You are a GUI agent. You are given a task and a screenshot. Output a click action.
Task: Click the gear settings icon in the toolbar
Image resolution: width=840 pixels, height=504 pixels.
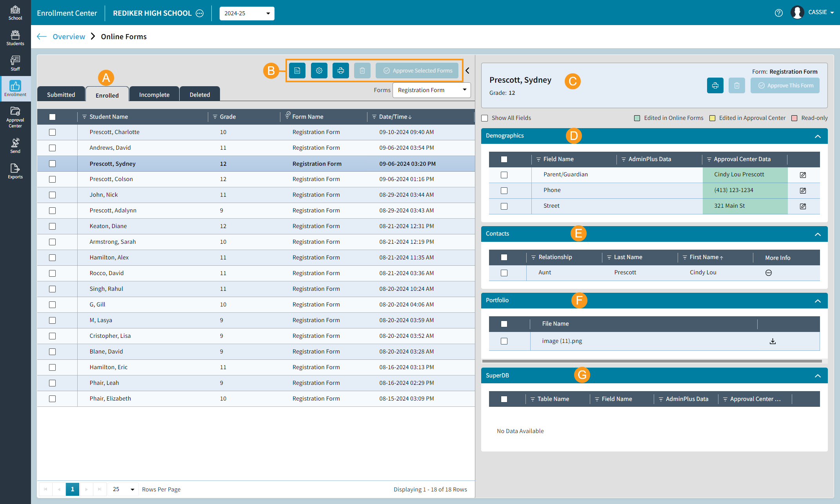tap(319, 71)
